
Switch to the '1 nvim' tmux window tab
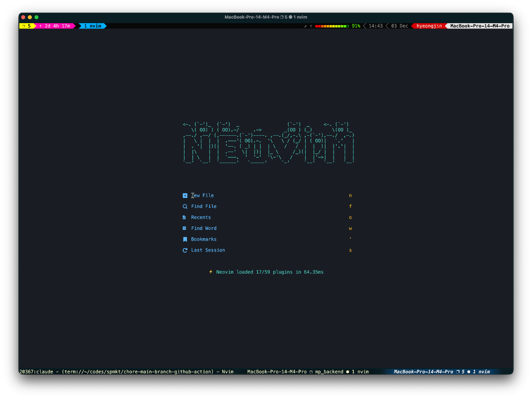tap(92, 26)
